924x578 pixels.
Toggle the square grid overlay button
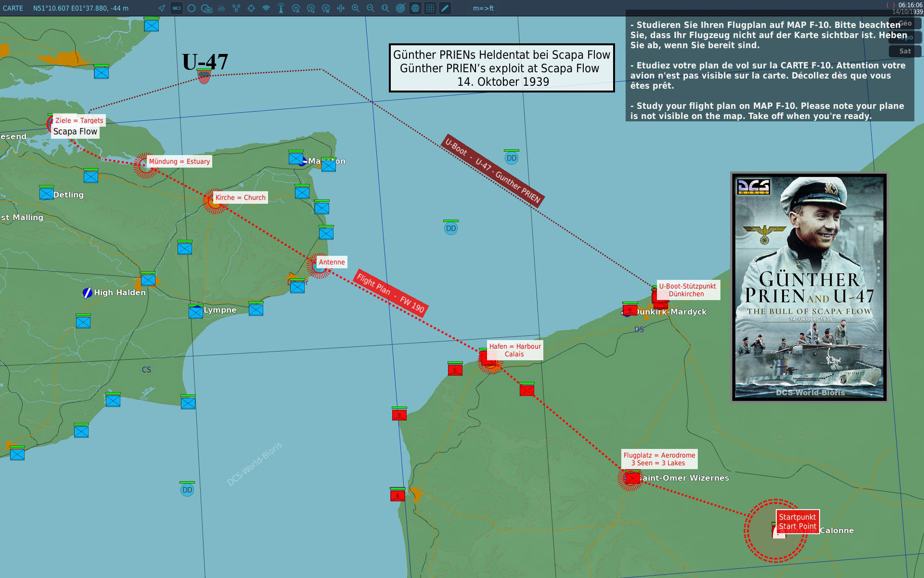pos(430,8)
